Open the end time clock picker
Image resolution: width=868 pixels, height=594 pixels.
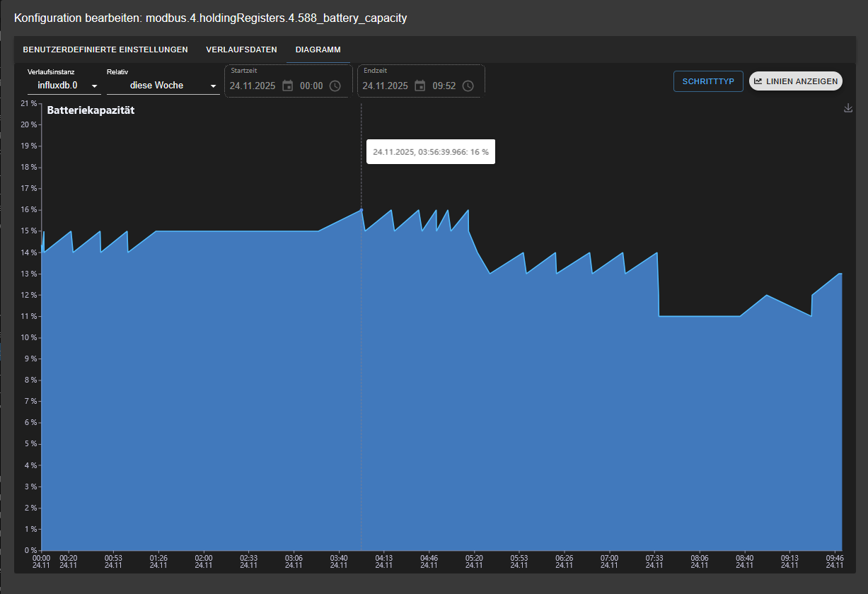(x=468, y=86)
